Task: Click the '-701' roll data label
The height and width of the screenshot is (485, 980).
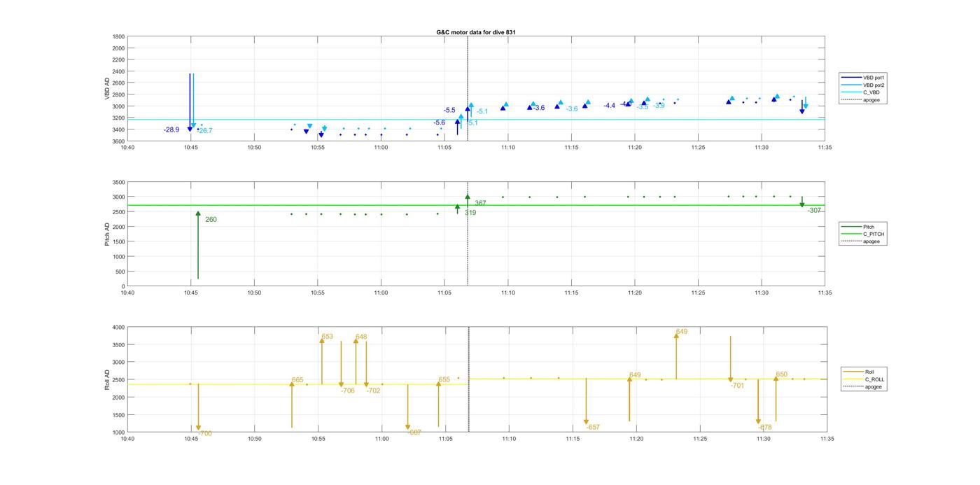Action: coord(737,386)
